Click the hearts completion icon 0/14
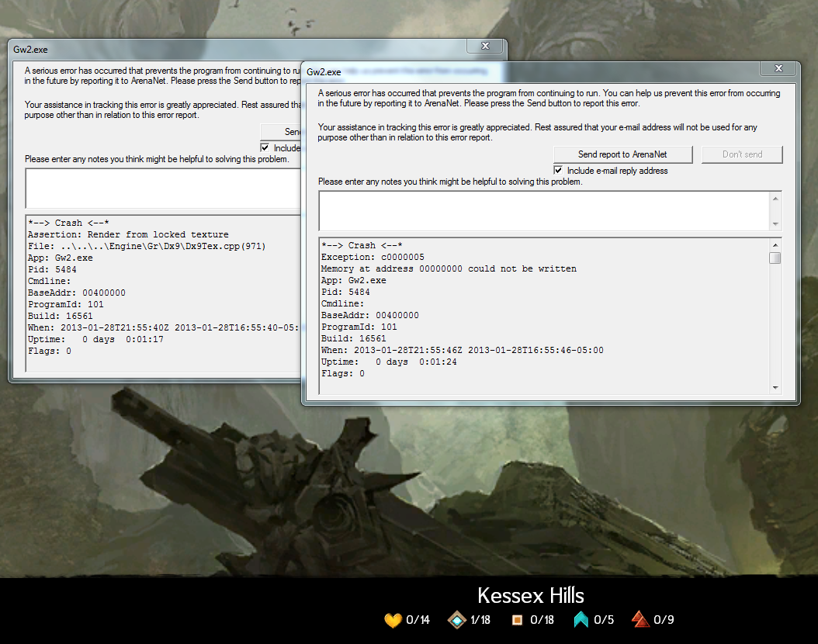 393,620
